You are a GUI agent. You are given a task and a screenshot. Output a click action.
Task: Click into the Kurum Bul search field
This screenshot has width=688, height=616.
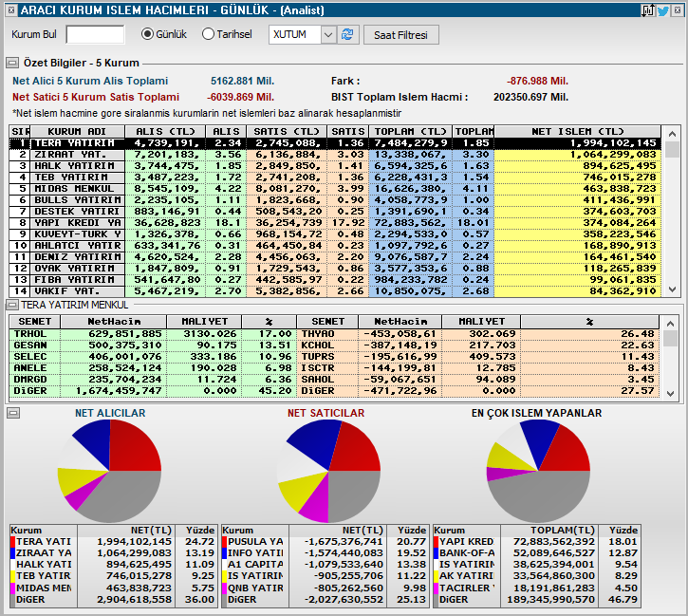coord(95,34)
